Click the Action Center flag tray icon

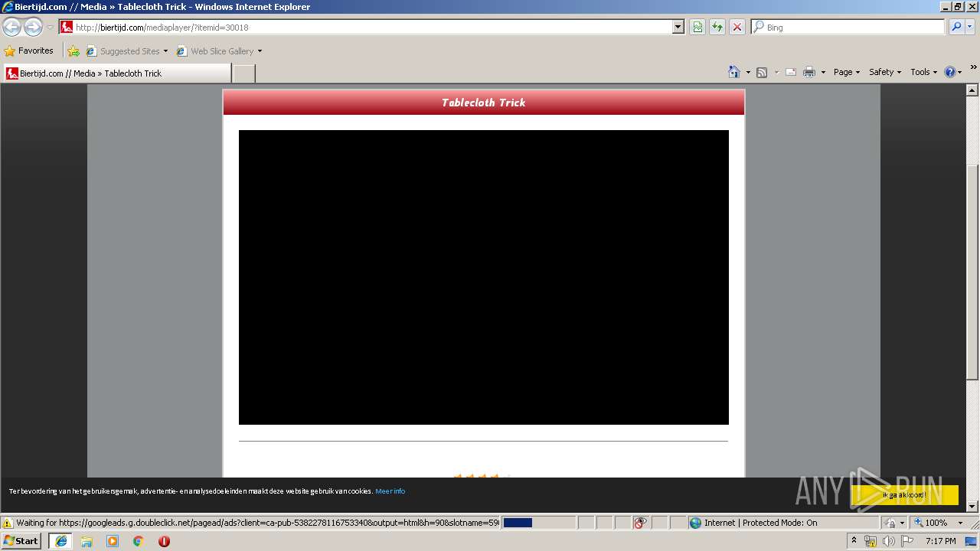coord(907,541)
